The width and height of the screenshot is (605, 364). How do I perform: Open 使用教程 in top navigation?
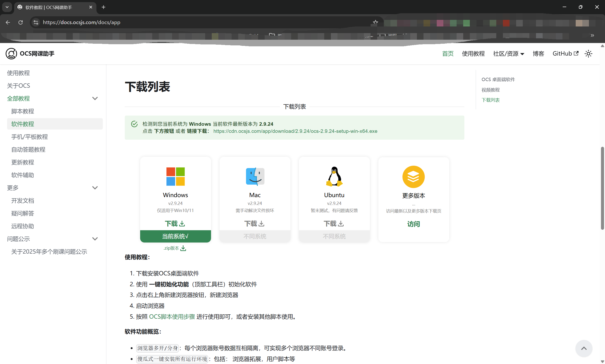pos(473,53)
